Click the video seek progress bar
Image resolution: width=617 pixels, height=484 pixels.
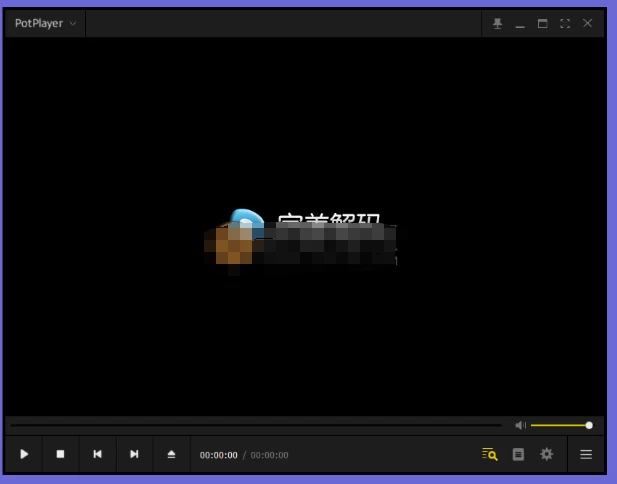pos(256,425)
